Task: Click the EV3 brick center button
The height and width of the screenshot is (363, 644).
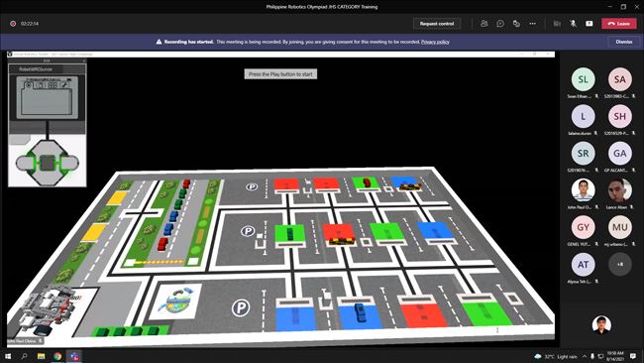Action: pyautogui.click(x=47, y=164)
